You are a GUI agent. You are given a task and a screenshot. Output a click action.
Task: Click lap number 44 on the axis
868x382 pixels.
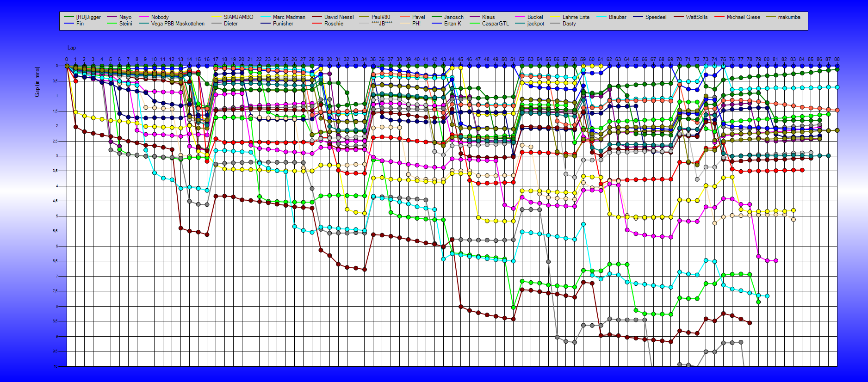452,59
